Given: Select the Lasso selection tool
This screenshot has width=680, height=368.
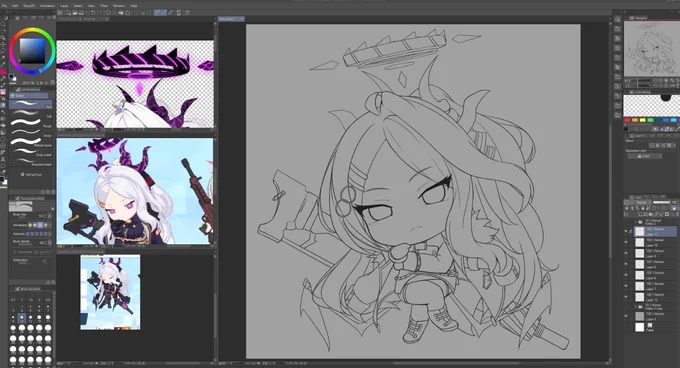Looking at the screenshot, I should [3, 51].
